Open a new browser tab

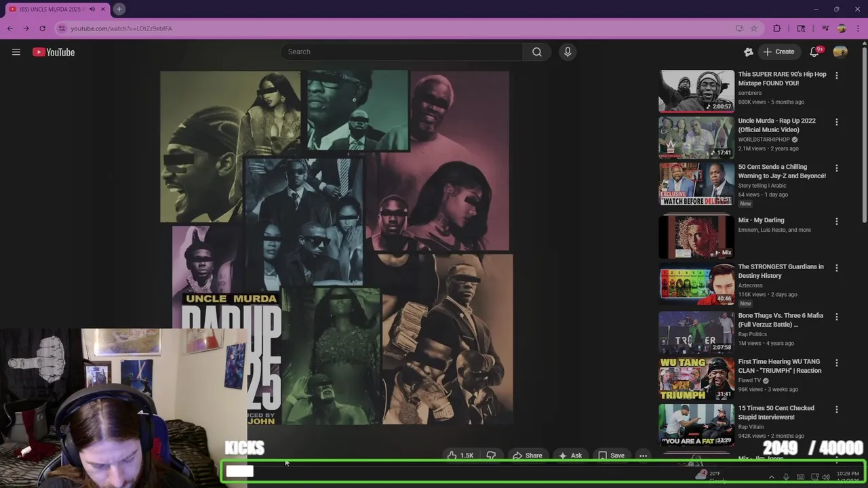pyautogui.click(x=119, y=9)
